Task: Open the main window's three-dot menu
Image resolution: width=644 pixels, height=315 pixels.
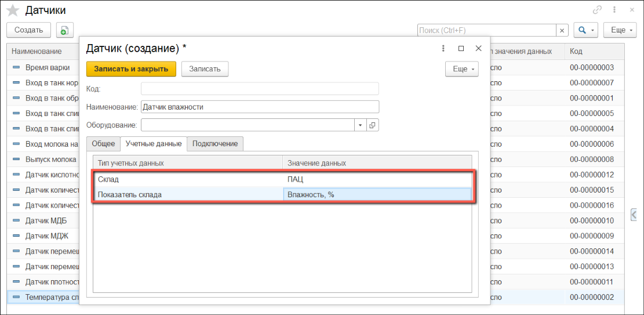Action: pos(614,10)
